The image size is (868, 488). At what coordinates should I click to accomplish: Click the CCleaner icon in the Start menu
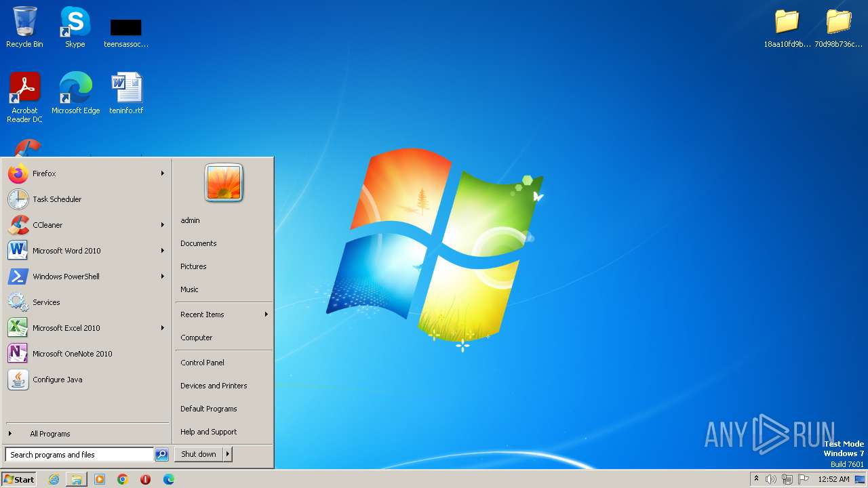coord(18,225)
